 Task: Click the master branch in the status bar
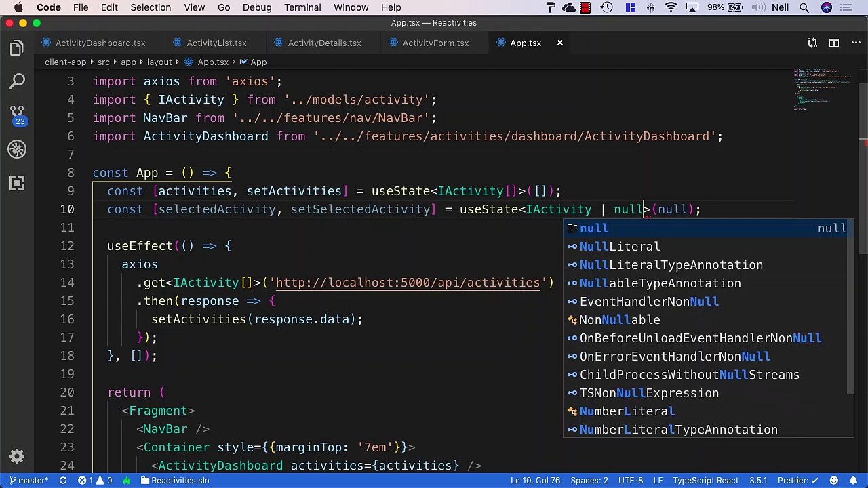tap(28, 480)
